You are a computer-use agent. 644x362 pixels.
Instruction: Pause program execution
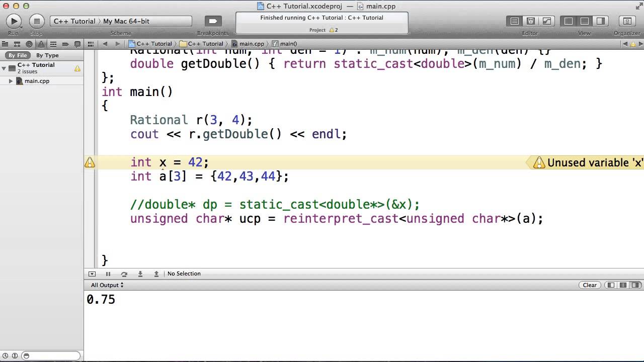[x=108, y=274]
